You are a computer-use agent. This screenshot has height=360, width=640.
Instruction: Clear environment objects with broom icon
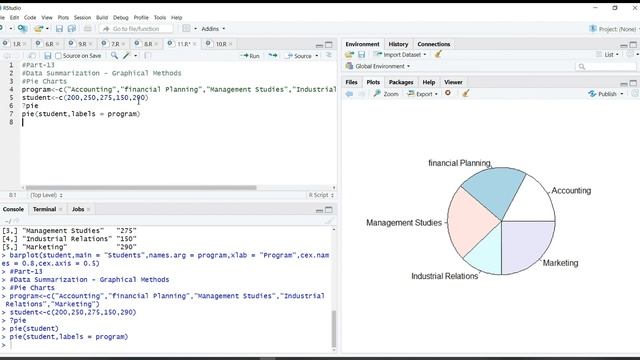[x=438, y=54]
